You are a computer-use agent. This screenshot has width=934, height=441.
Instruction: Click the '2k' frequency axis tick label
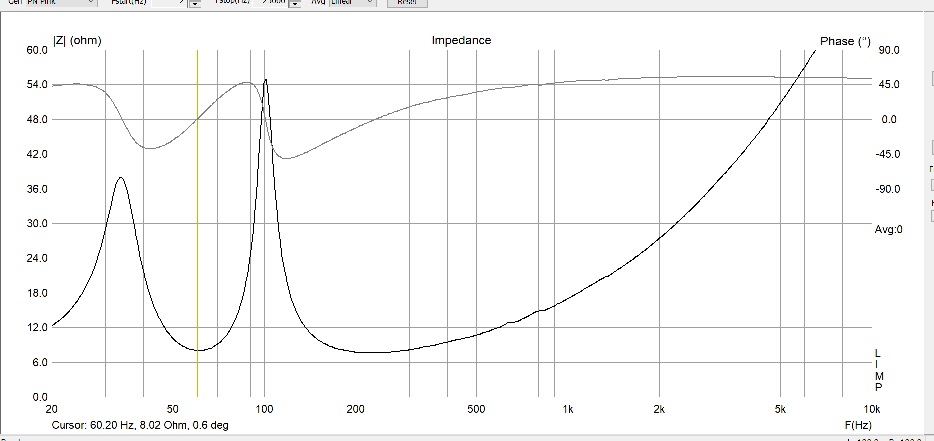point(659,409)
